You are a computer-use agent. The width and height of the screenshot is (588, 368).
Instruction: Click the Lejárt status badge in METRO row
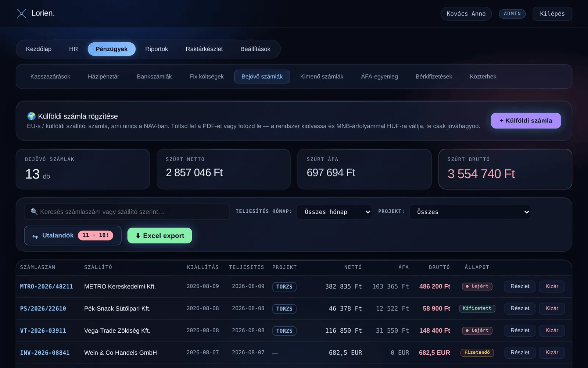pos(477,286)
